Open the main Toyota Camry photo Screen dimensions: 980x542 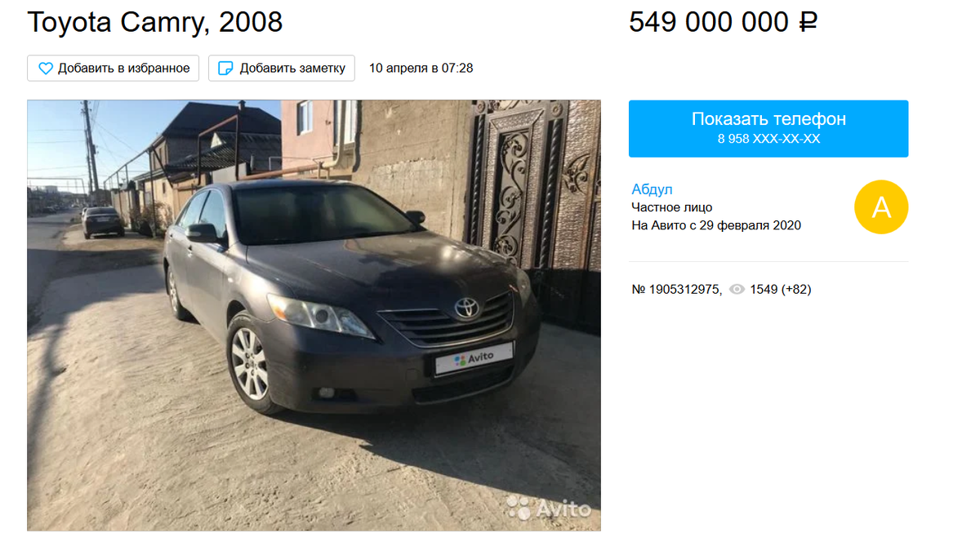314,315
